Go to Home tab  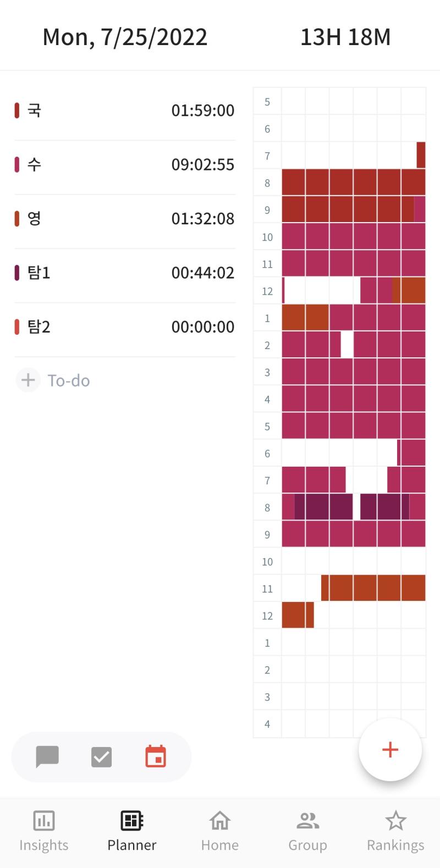220,831
